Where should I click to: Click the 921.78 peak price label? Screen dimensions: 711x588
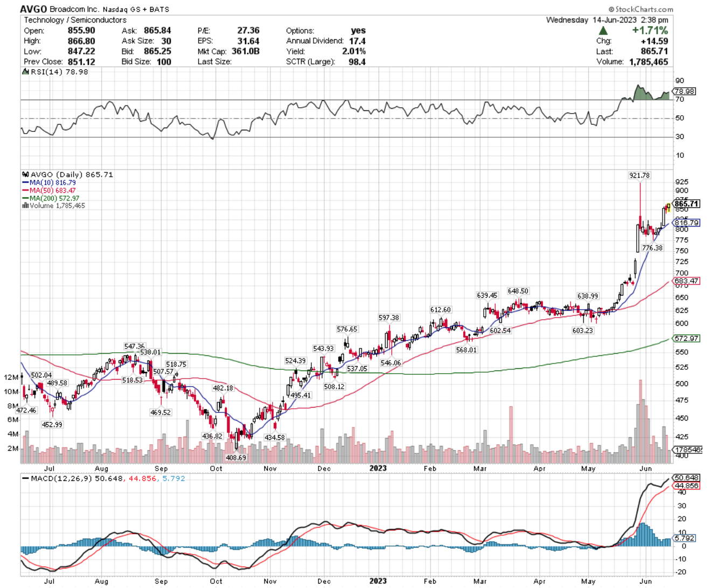point(639,176)
